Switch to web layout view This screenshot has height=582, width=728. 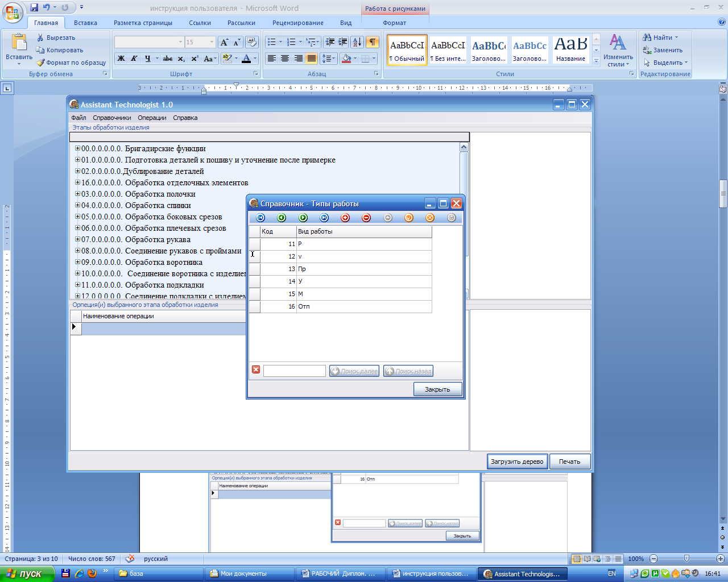tap(597, 559)
